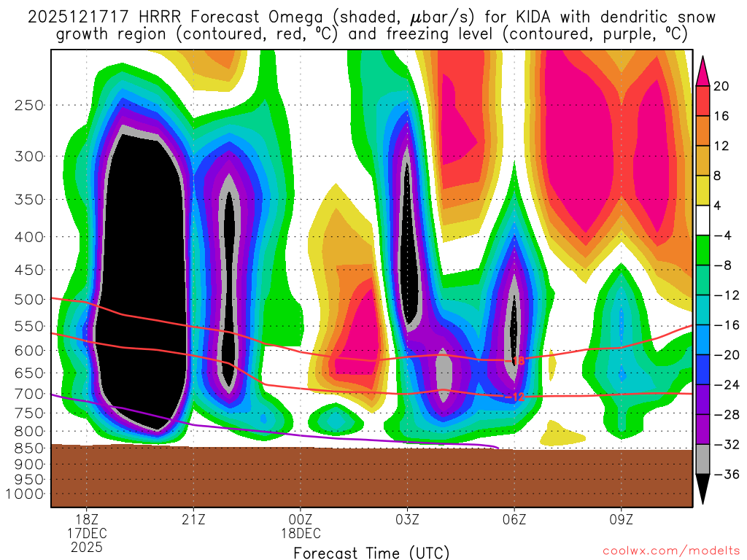Click the chart title first line with HRRR Forecast Omega
Image resolution: width=747 pixels, height=560 pixels.
click(x=371, y=17)
